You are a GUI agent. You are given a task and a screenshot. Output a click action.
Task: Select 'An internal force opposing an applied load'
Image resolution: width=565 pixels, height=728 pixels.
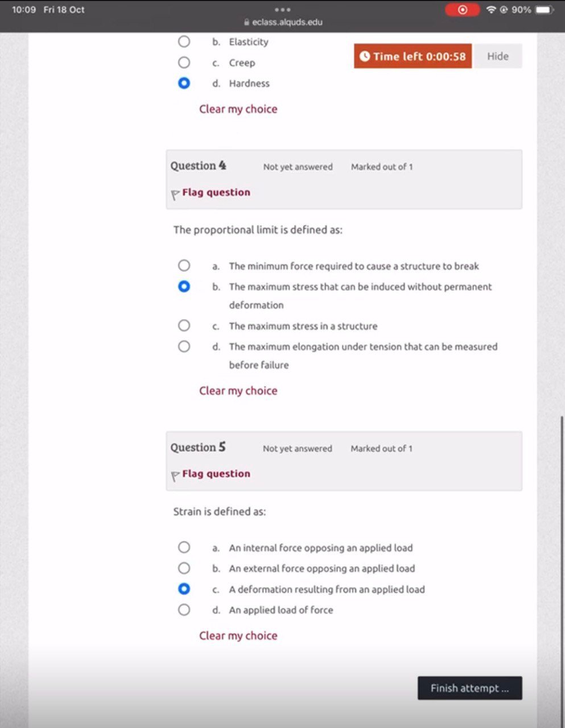pyautogui.click(x=184, y=547)
